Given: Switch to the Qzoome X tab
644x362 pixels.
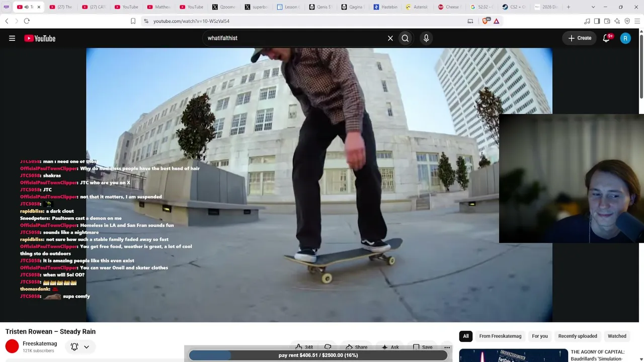Looking at the screenshot, I should tap(223, 7).
